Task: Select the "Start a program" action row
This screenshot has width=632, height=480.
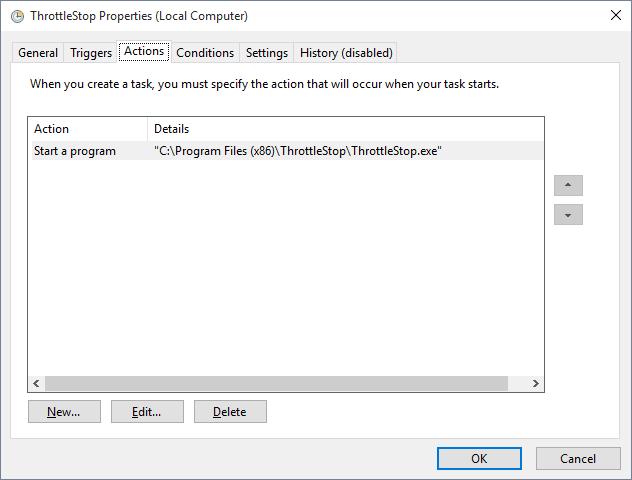Action: pos(287,151)
